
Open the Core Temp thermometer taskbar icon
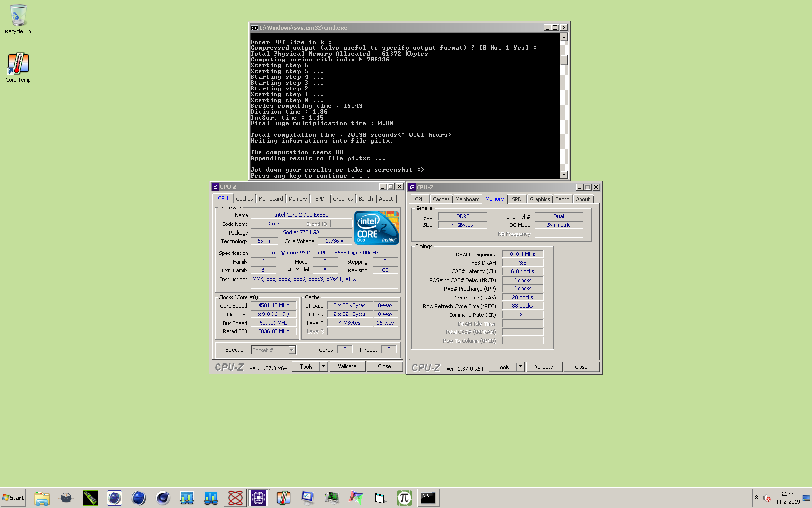(x=284, y=498)
